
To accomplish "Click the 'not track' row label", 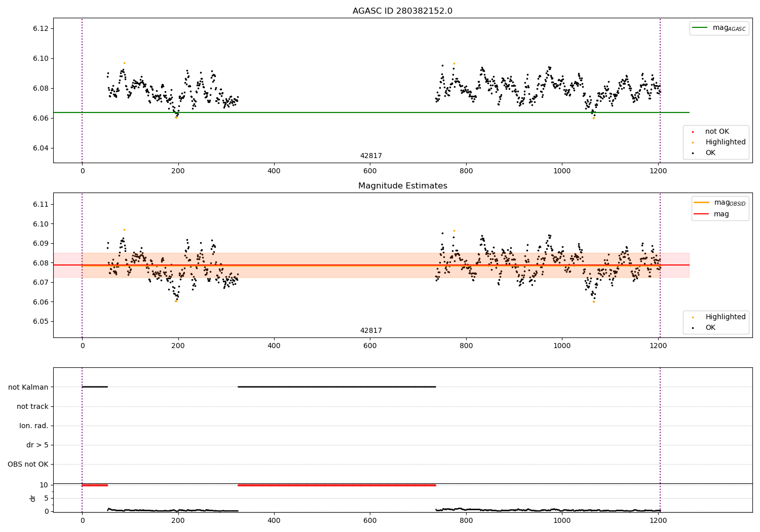I will 32,406.
